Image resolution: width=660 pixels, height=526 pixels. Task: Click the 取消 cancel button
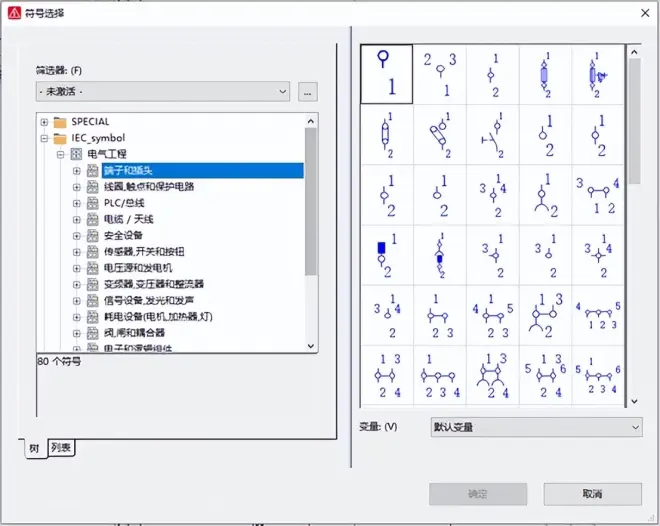coord(593,494)
